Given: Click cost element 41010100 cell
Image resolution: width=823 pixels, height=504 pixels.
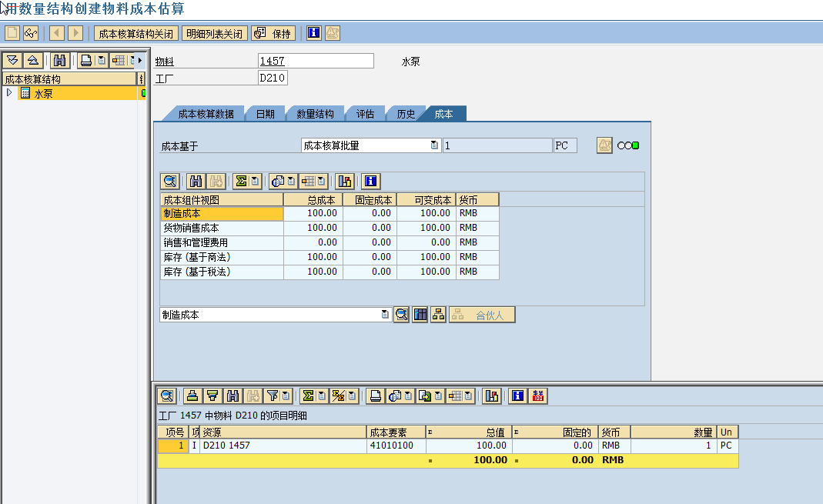Looking at the screenshot, I should [x=396, y=446].
